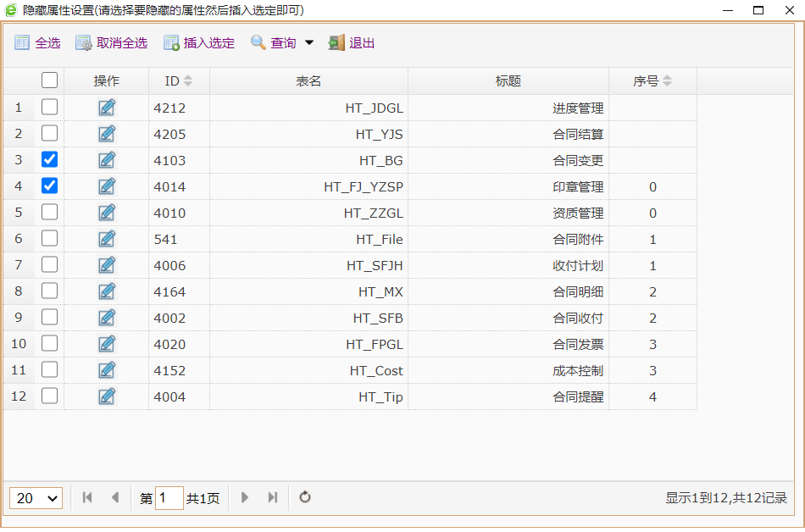The width and height of the screenshot is (805, 532).
Task: Toggle the header select-all checkbox
Action: pyautogui.click(x=50, y=80)
